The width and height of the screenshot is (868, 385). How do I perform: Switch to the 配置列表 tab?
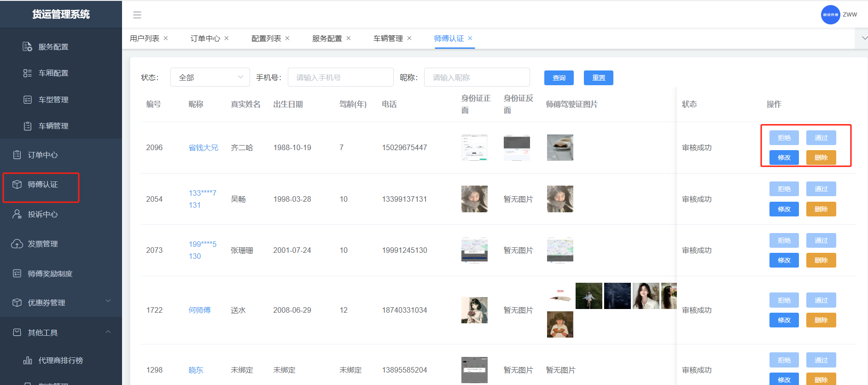266,39
